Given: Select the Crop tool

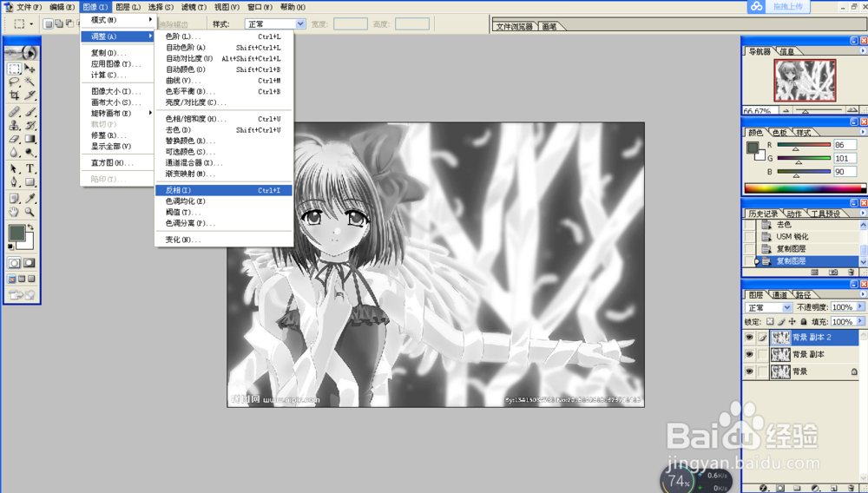Looking at the screenshot, I should tap(15, 95).
